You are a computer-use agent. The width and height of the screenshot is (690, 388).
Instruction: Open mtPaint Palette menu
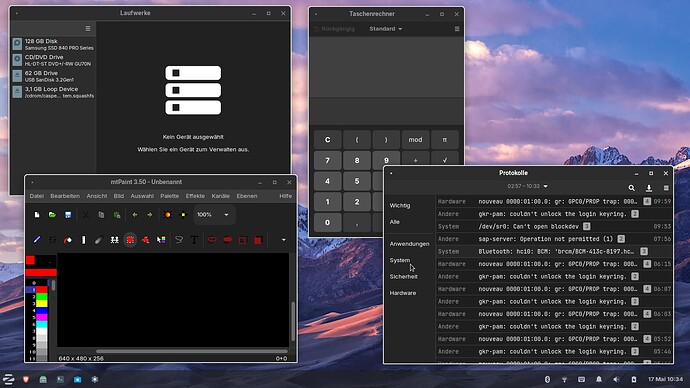(169, 196)
